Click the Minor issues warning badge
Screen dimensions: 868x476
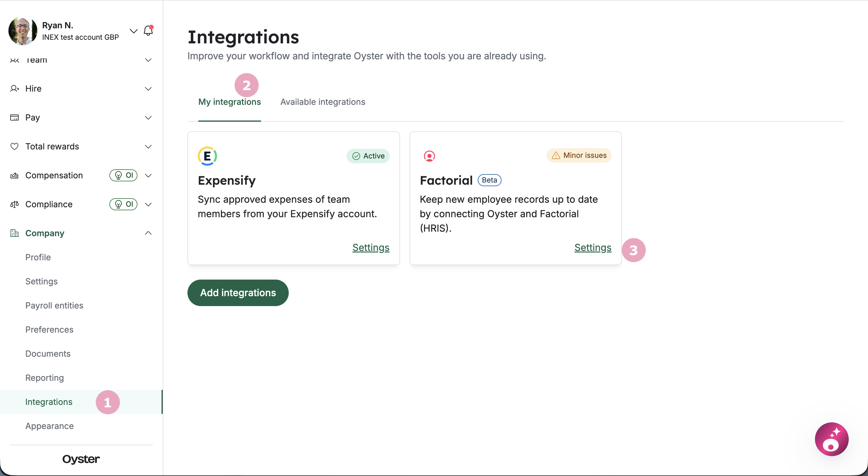click(579, 155)
